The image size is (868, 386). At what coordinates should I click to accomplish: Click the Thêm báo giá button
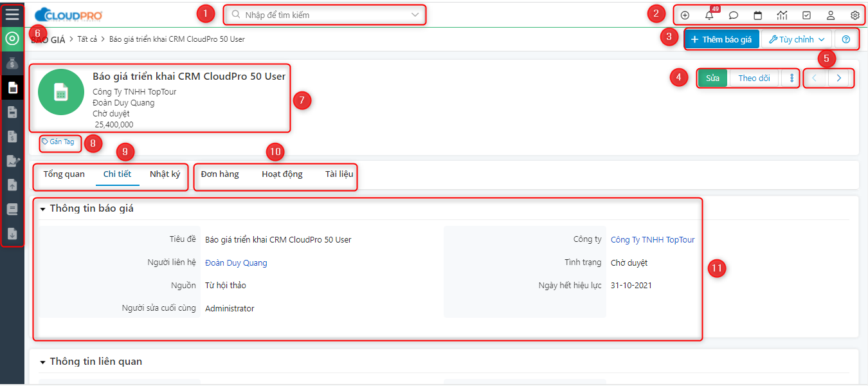tap(721, 39)
